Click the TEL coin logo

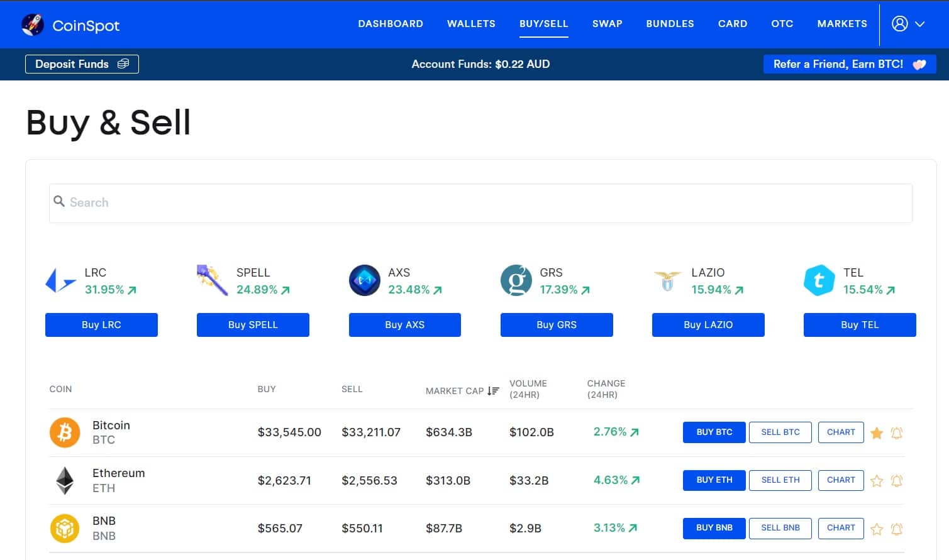point(819,280)
